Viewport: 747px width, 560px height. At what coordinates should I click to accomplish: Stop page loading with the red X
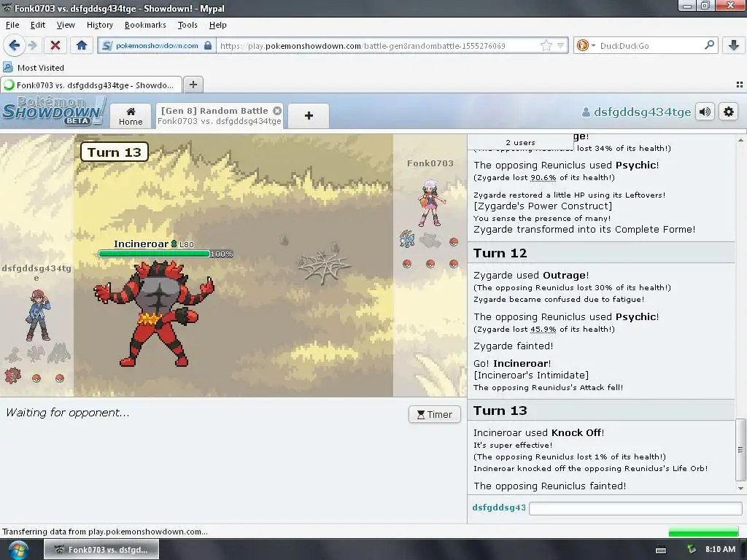click(55, 45)
